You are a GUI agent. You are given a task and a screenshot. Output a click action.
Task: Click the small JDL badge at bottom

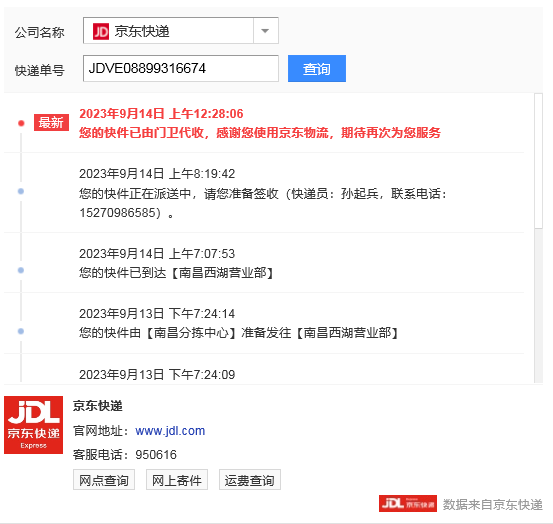tap(408, 504)
